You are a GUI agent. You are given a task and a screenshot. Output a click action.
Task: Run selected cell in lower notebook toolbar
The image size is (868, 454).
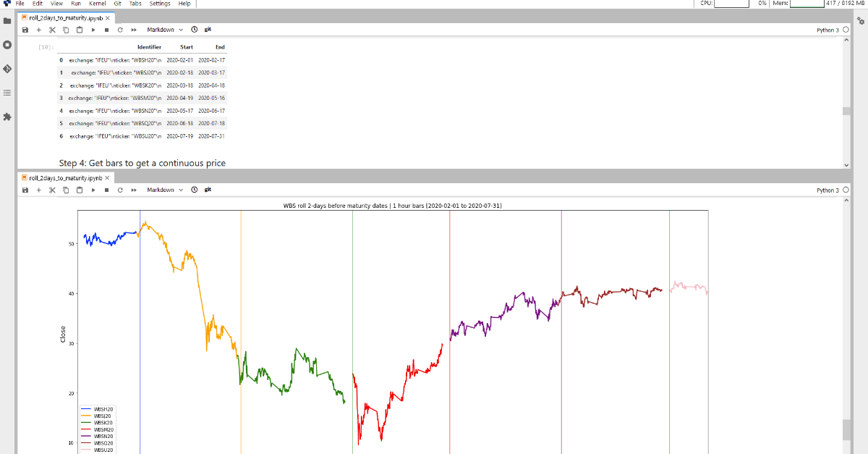click(93, 190)
